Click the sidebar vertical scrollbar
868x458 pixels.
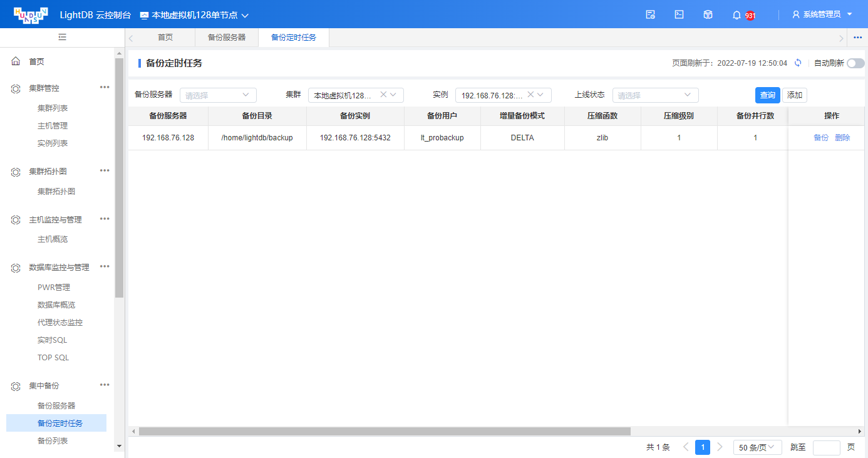click(120, 178)
